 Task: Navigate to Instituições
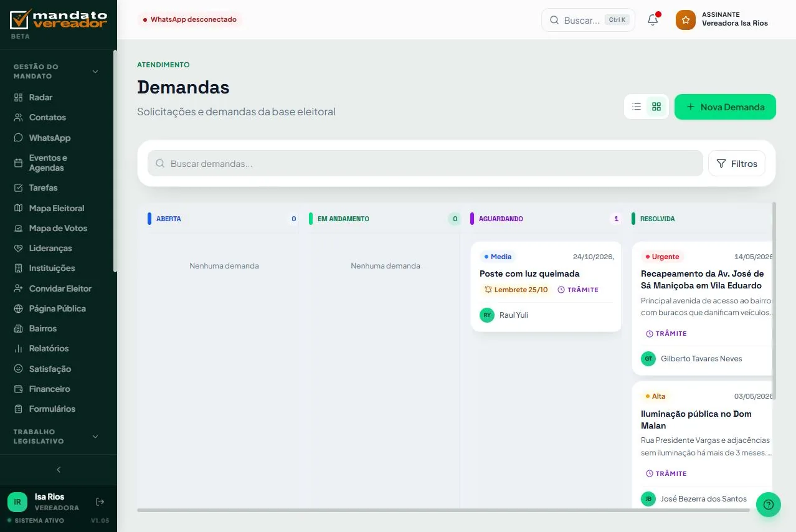(59, 268)
